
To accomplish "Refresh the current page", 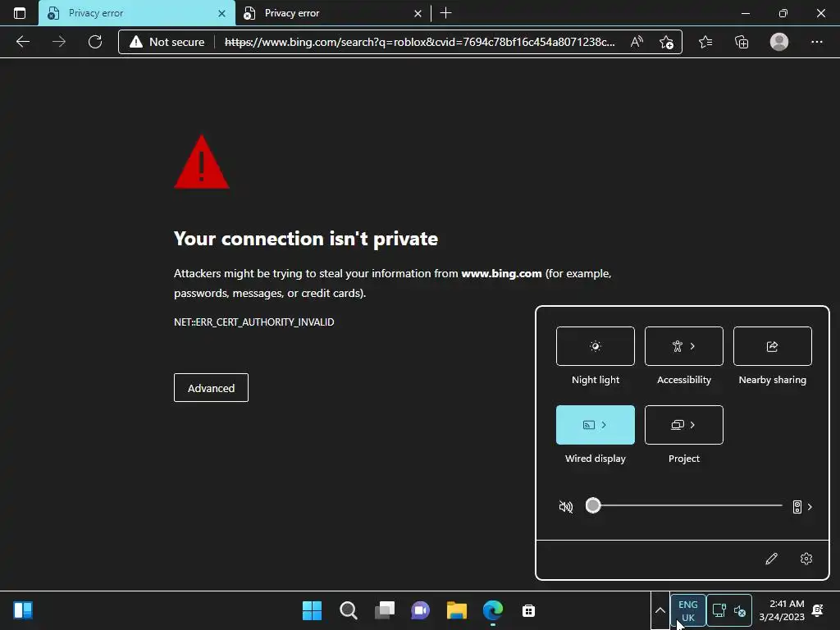I will (x=95, y=42).
